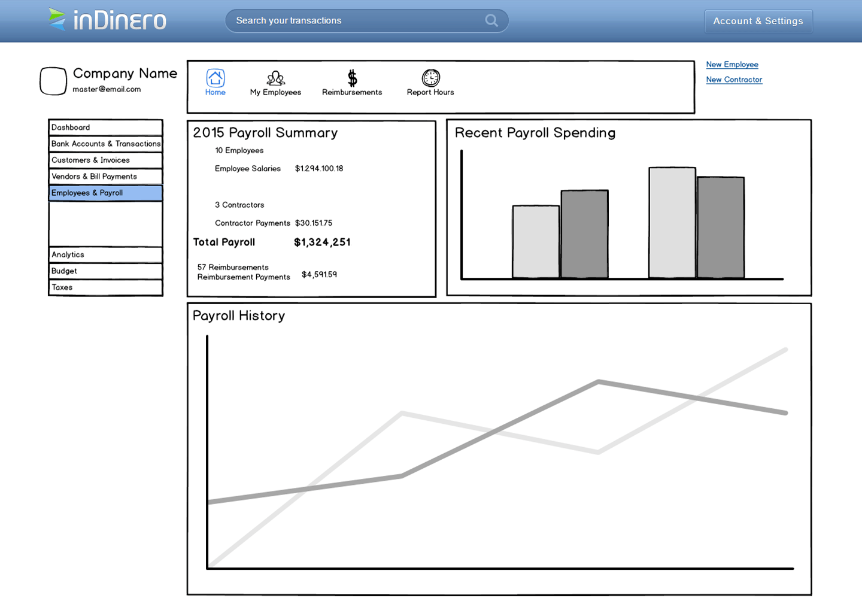The width and height of the screenshot is (862, 616).
Task: Click Total Payroll value $1,324,251
Action: coord(322,242)
